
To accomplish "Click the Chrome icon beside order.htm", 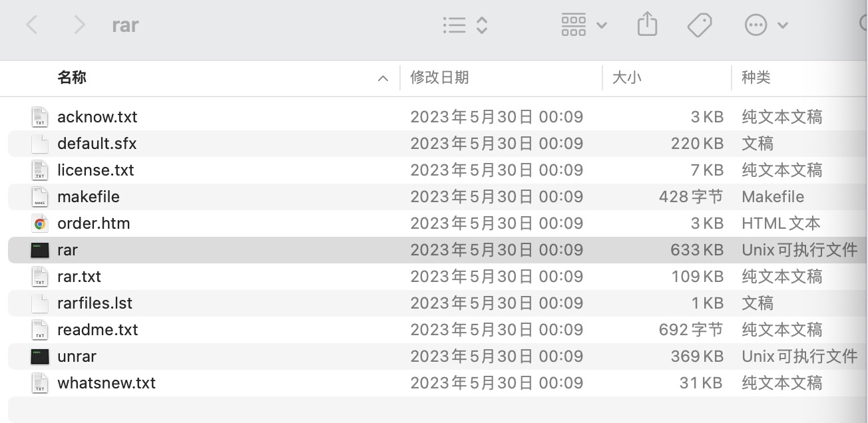I will coord(40,223).
